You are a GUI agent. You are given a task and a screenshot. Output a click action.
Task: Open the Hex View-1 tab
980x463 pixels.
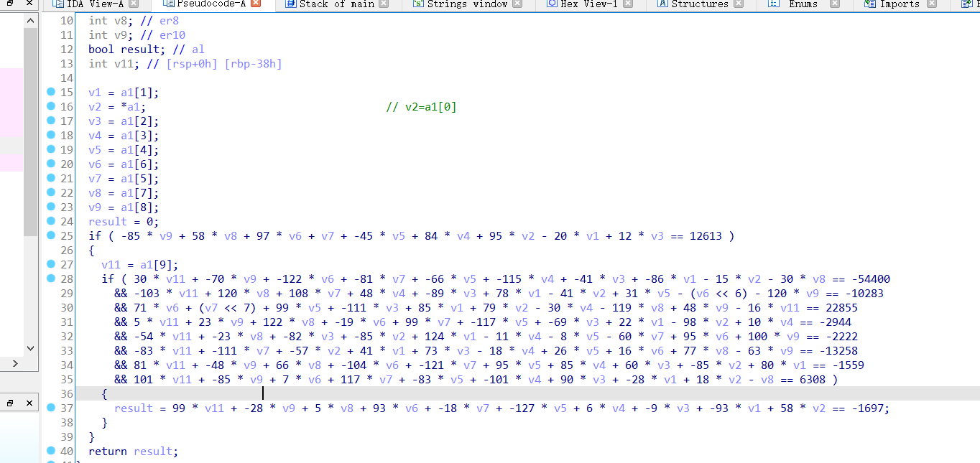(x=589, y=4)
